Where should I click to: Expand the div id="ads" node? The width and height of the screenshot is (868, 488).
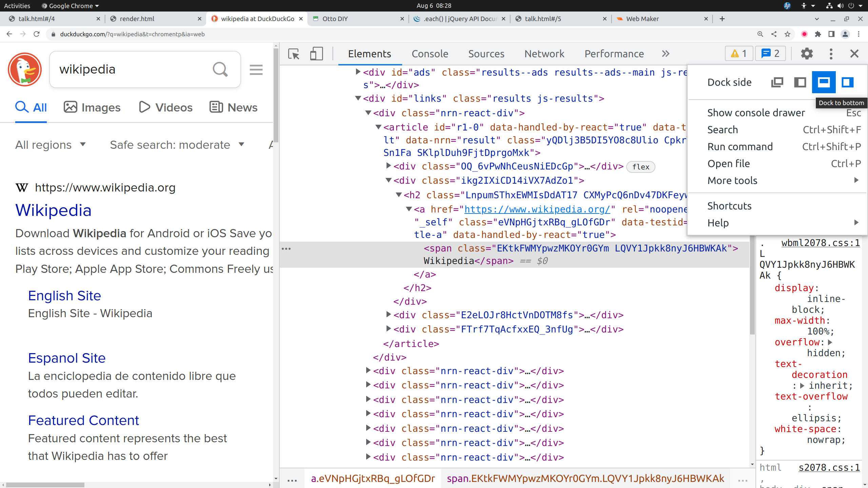[x=358, y=72]
